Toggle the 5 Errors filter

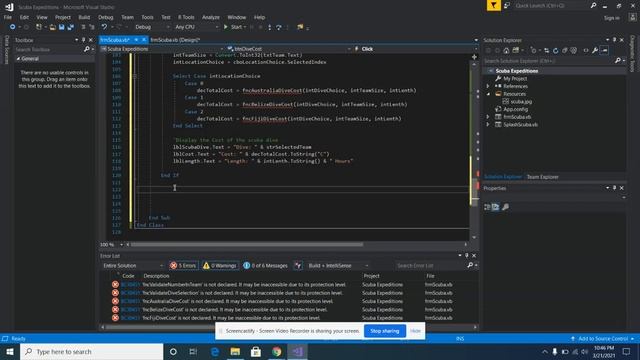coord(183,266)
